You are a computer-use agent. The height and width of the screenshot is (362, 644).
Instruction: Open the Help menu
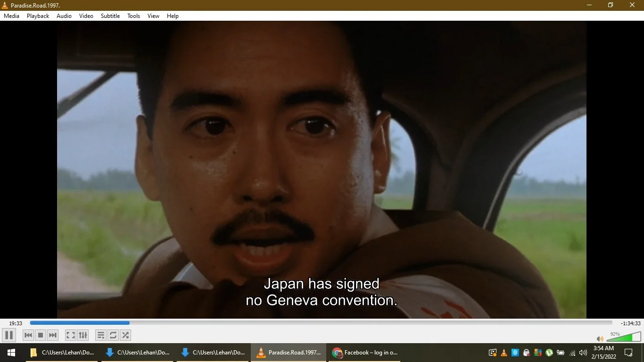click(x=173, y=16)
